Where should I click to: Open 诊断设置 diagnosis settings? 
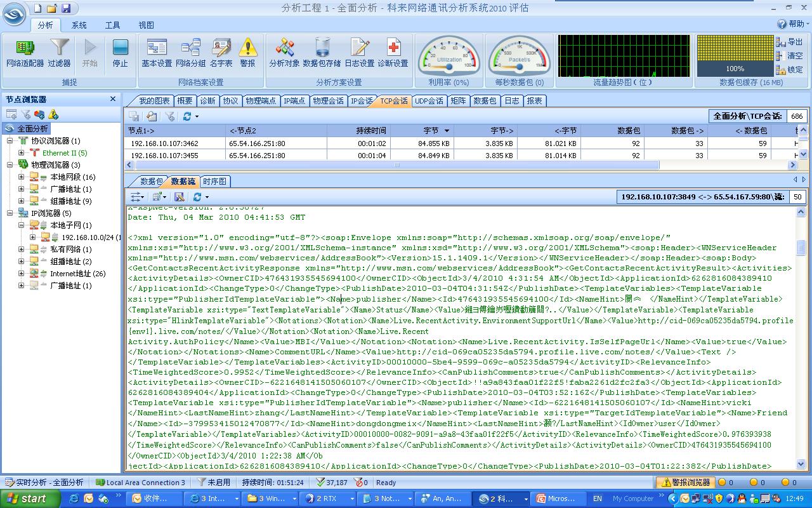pos(393,53)
